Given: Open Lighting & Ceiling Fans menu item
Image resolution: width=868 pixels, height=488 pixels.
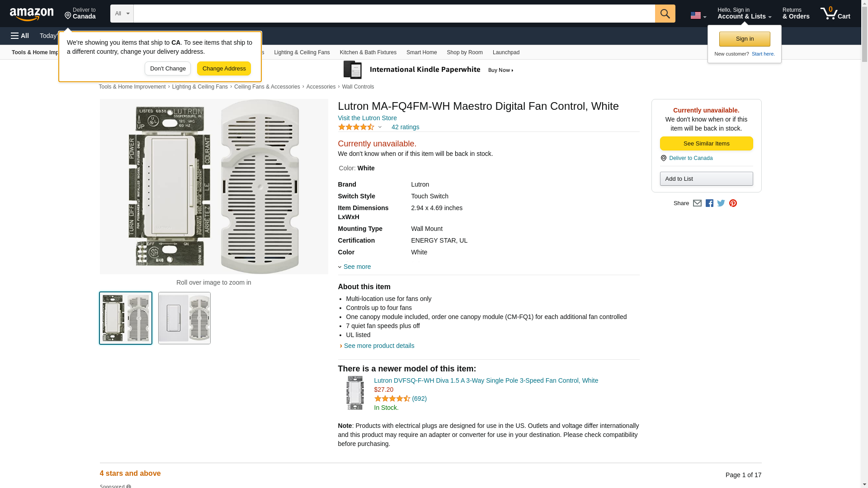Looking at the screenshot, I should tap(302, 52).
